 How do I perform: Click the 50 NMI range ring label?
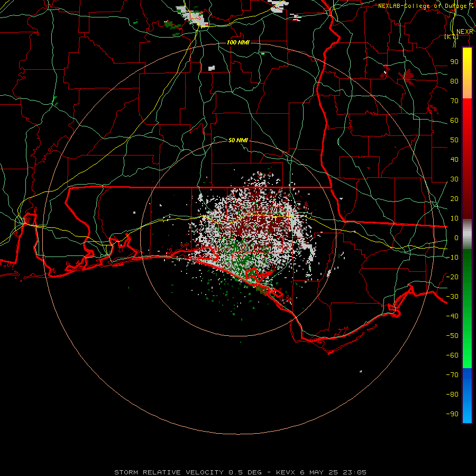click(238, 140)
